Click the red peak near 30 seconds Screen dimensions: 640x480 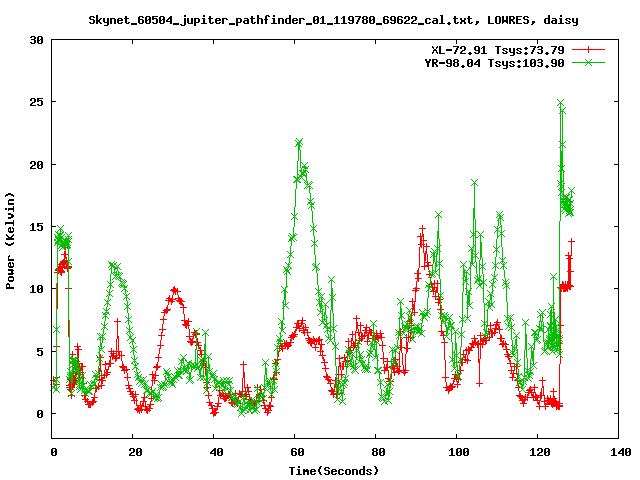(x=175, y=290)
